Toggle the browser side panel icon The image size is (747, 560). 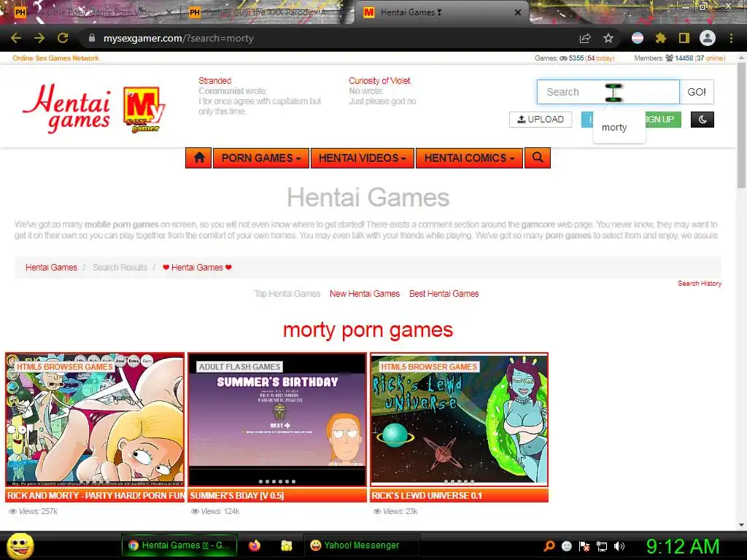(x=684, y=38)
